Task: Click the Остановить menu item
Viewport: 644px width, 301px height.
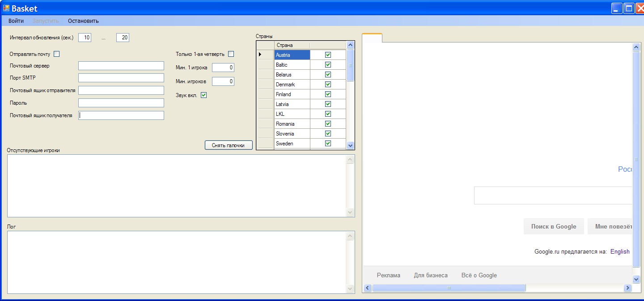Action: pos(83,21)
